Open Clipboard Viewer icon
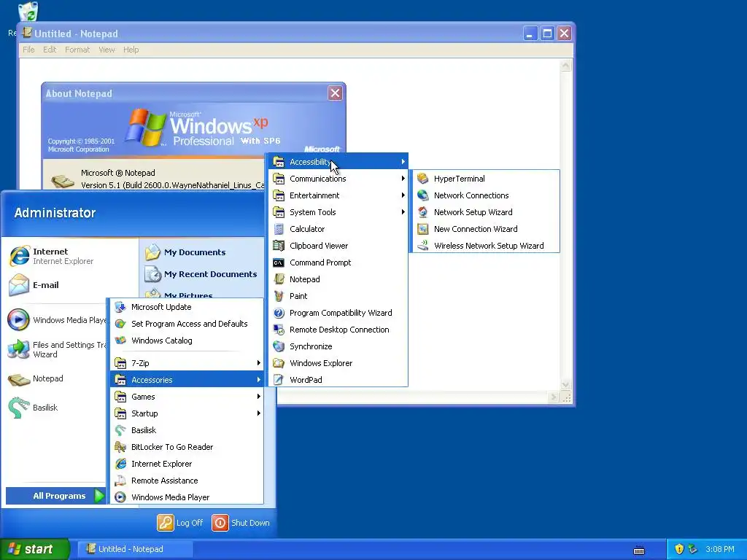 279,246
